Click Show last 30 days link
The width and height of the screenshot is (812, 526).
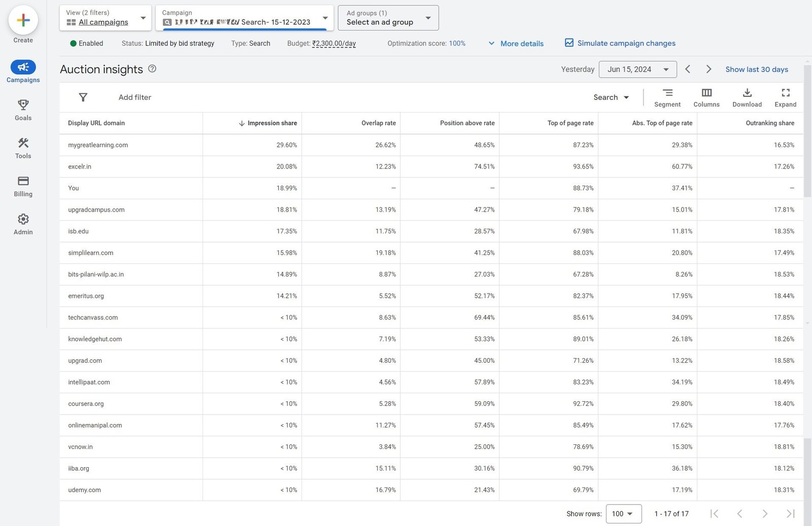pos(756,69)
